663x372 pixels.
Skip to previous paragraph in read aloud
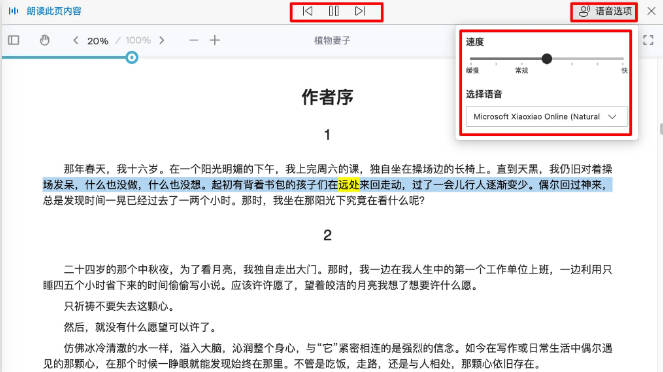pyautogui.click(x=307, y=11)
